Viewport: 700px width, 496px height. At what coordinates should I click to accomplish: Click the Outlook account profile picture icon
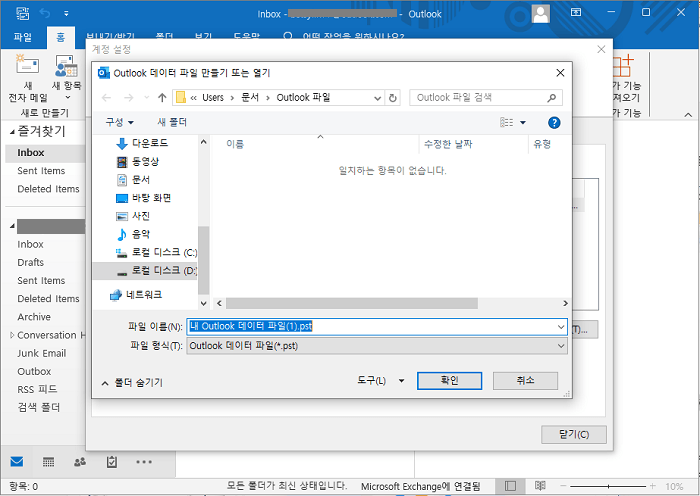[x=541, y=14]
